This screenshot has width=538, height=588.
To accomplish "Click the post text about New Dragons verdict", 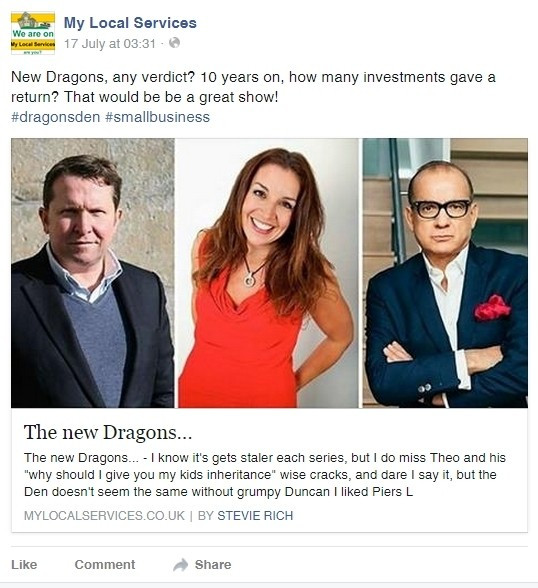I will [253, 87].
